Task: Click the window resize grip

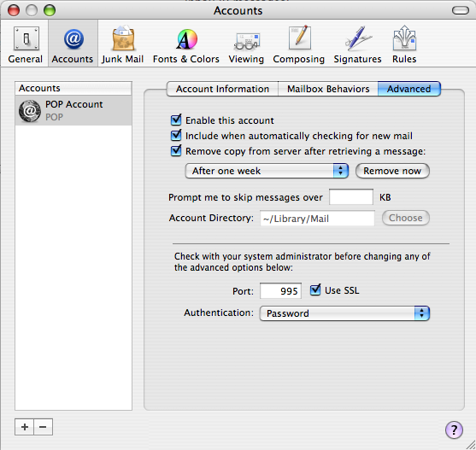Action: coord(470,445)
